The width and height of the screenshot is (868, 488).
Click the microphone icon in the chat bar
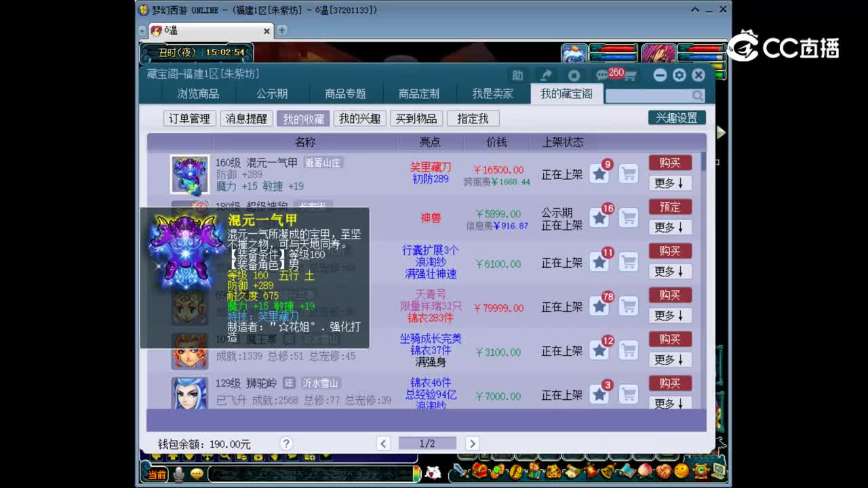pos(178,474)
